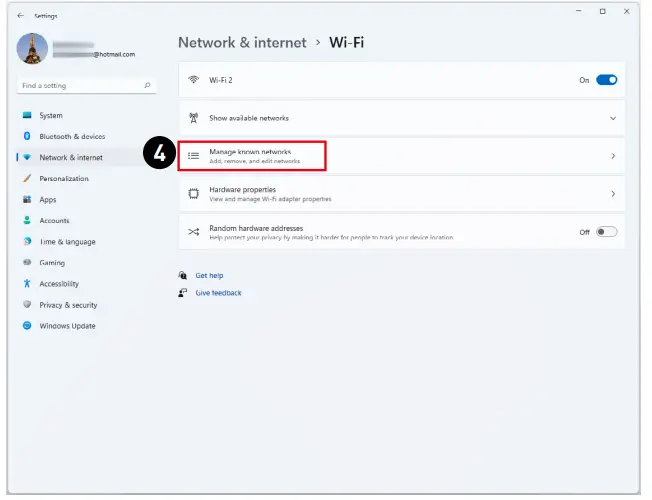Open Hardware properties chevron arrow
Image resolution: width=652 pixels, height=500 pixels.
(x=613, y=194)
